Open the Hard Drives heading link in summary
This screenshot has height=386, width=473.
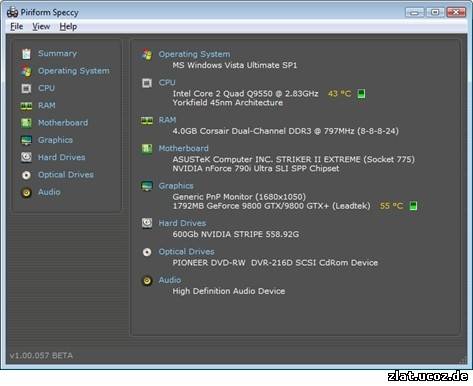tap(182, 223)
